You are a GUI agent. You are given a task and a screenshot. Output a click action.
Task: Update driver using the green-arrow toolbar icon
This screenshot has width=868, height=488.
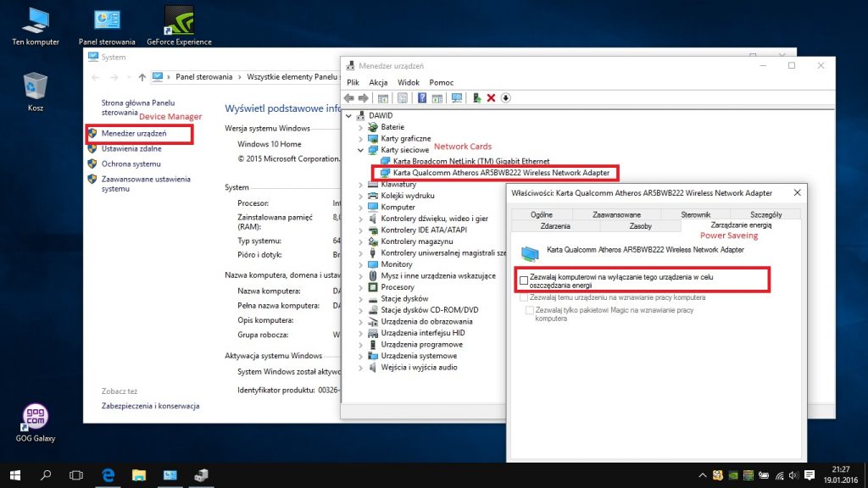476,97
